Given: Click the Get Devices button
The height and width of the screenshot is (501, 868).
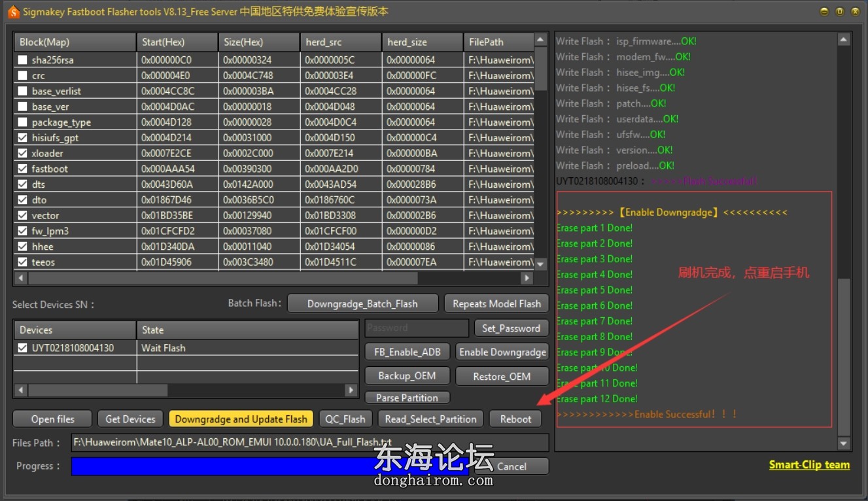Looking at the screenshot, I should pyautogui.click(x=131, y=419).
